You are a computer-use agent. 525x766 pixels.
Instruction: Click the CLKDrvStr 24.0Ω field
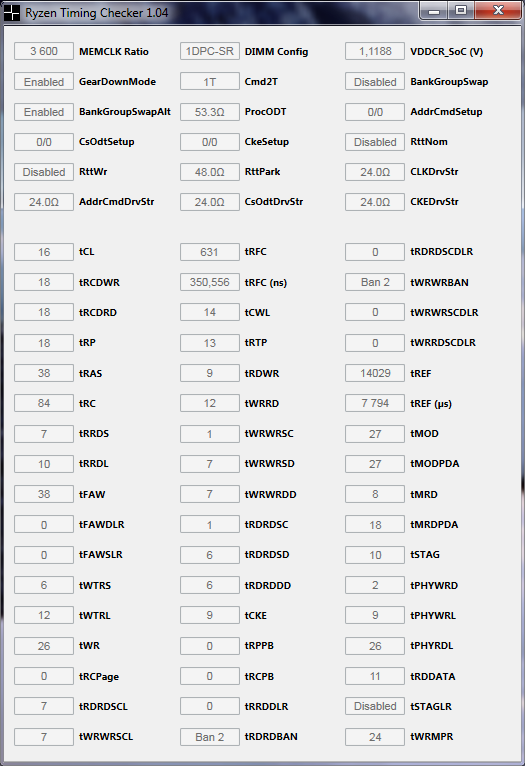(375, 172)
